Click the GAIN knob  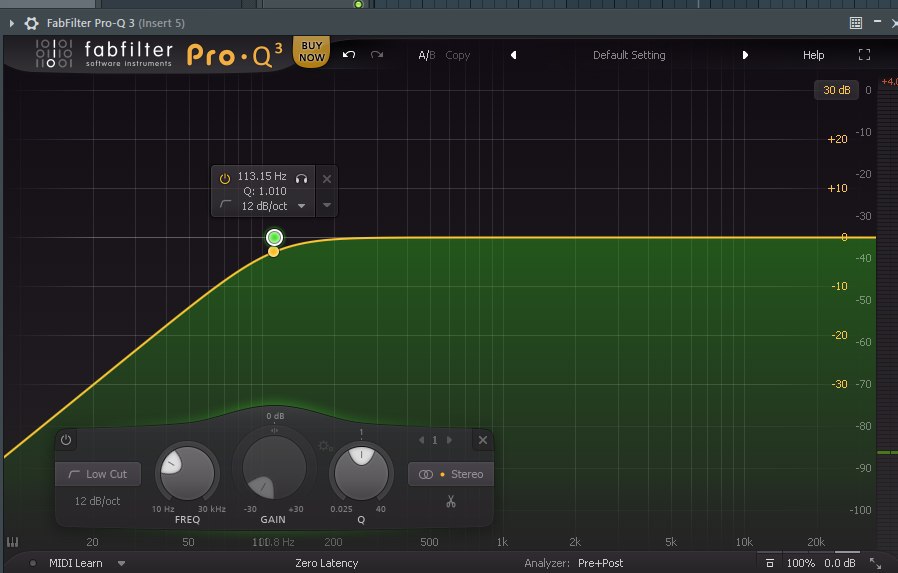click(274, 467)
